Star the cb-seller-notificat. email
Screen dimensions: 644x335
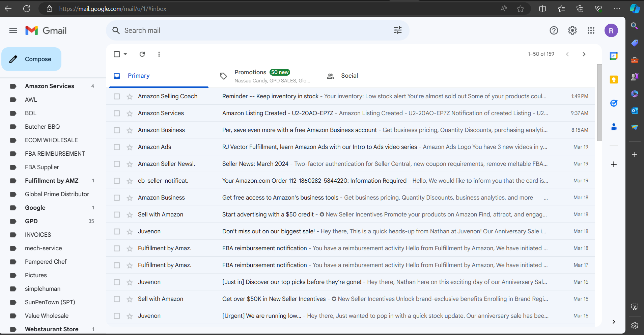(x=130, y=181)
